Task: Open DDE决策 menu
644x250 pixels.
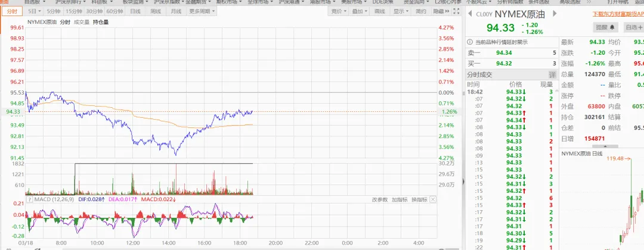Action: pos(383,2)
